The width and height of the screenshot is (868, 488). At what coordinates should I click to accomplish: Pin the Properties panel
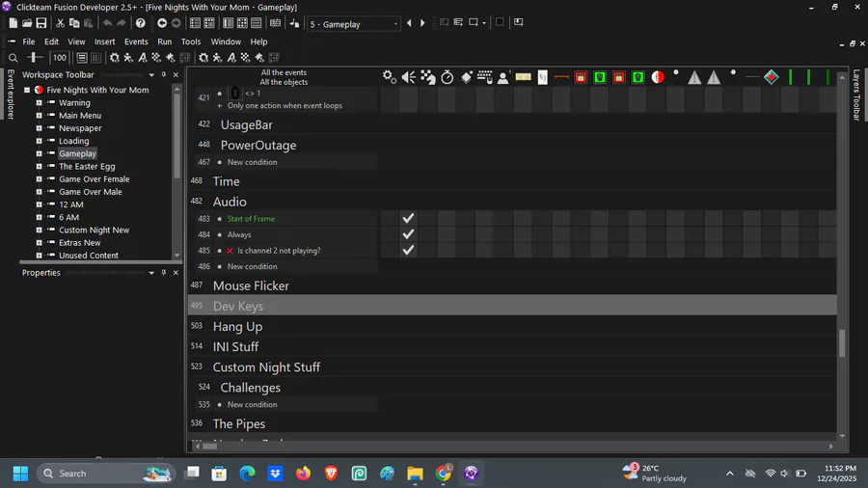(164, 273)
